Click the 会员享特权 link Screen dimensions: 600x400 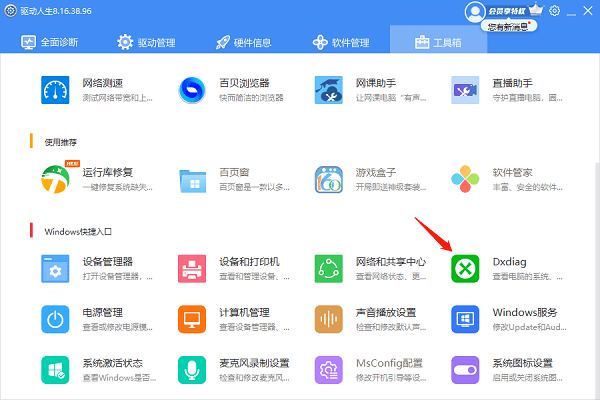tap(507, 11)
